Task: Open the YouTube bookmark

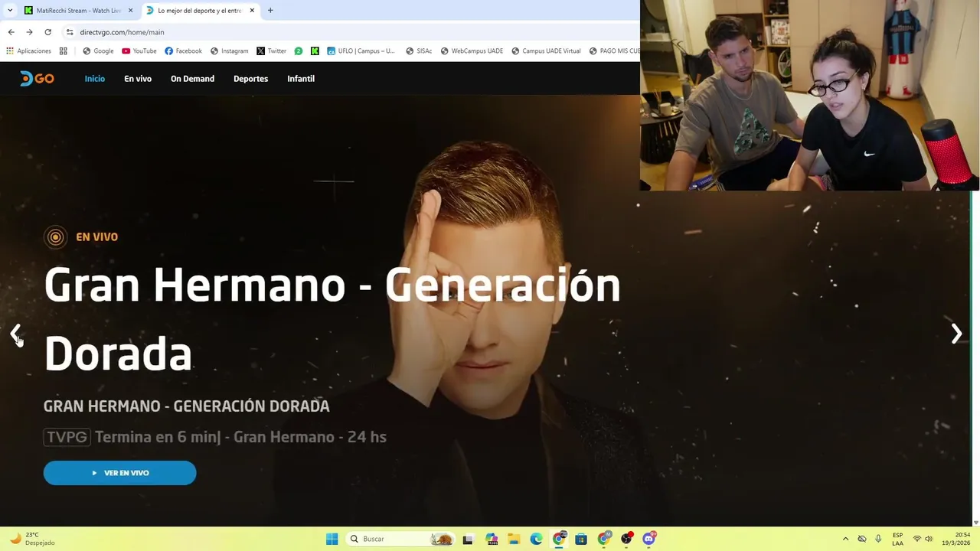Action: [x=139, y=51]
